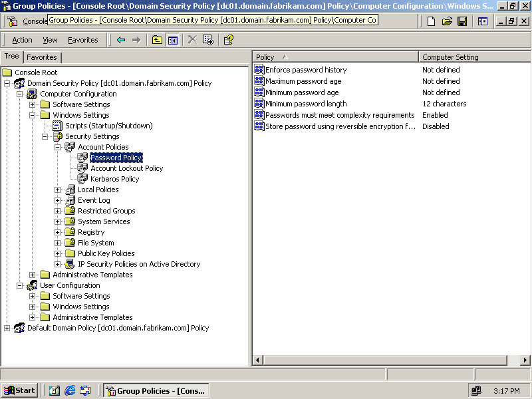Click the Open console folder icon
The image size is (532, 399).
click(446, 21)
